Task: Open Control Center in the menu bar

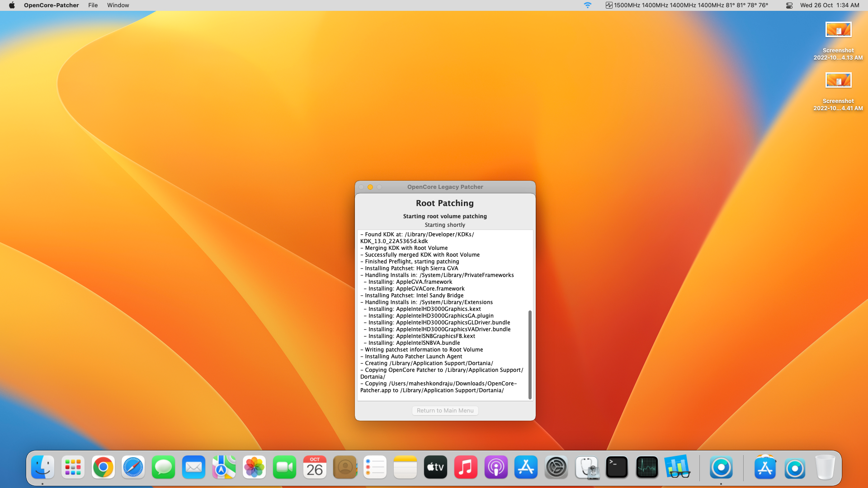Action: (789, 5)
